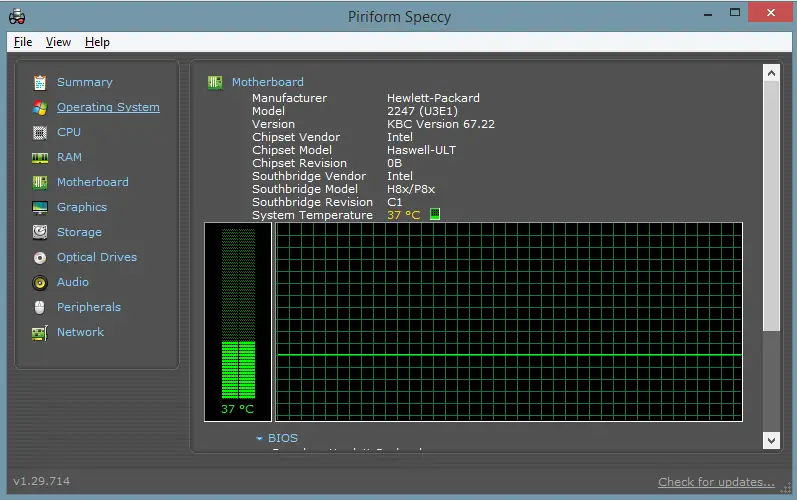Click the RAM module icon

[x=40, y=158]
